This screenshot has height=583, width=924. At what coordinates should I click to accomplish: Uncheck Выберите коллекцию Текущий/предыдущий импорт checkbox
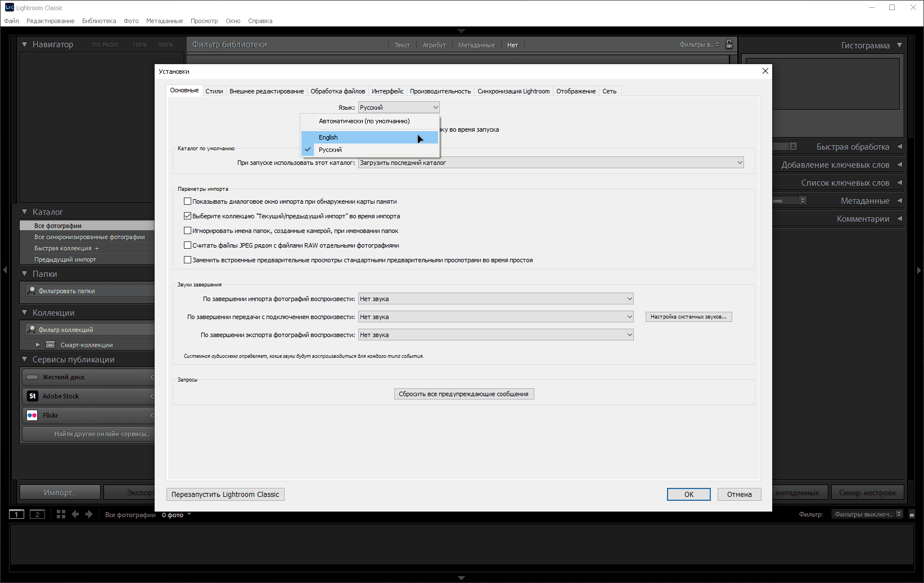pyautogui.click(x=188, y=216)
